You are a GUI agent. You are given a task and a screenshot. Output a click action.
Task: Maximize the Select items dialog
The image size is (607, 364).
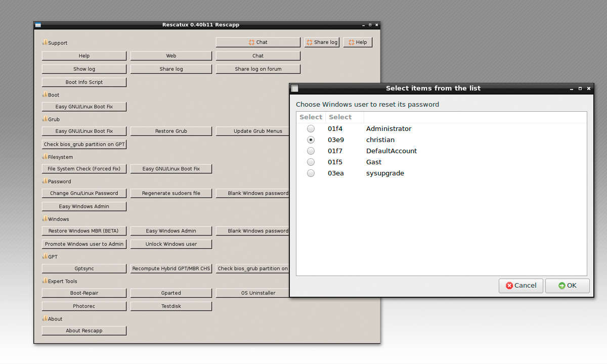coord(580,88)
